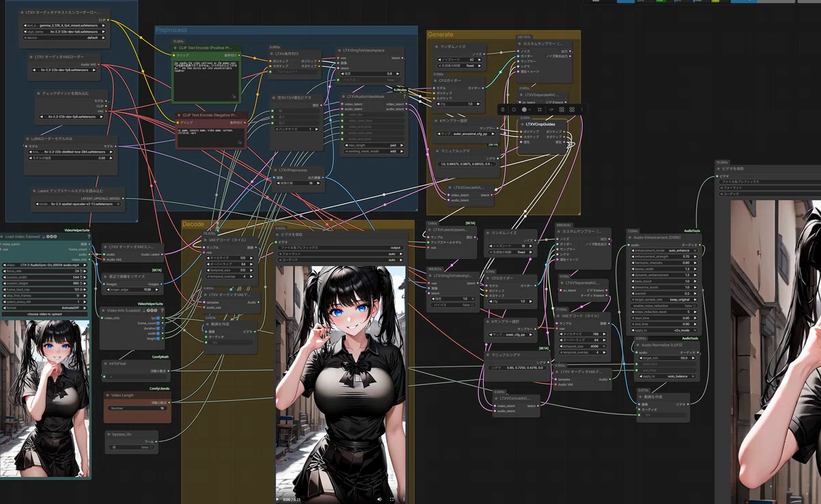Click the Load Video preview thumbnail
Image resolution: width=821 pixels, height=504 pixels.
tap(44, 399)
